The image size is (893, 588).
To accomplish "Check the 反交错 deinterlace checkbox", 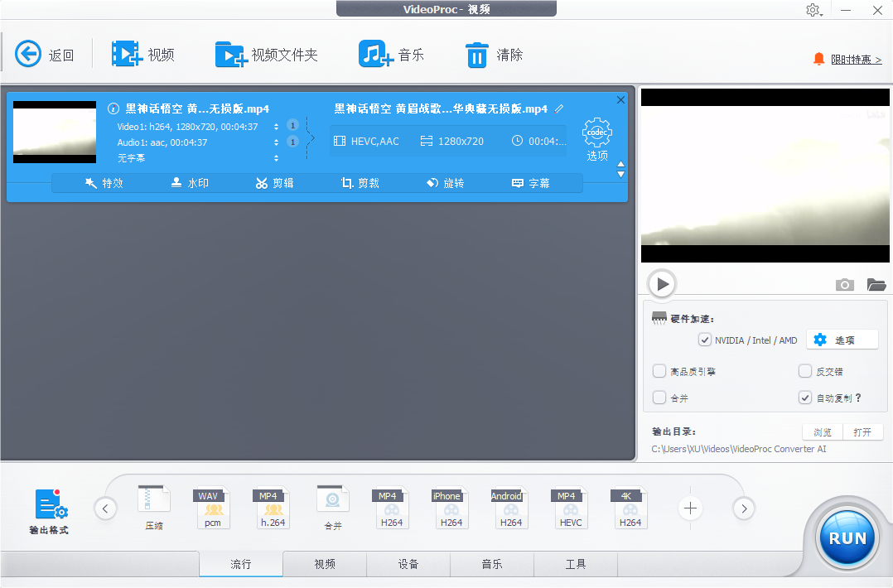I will click(804, 371).
